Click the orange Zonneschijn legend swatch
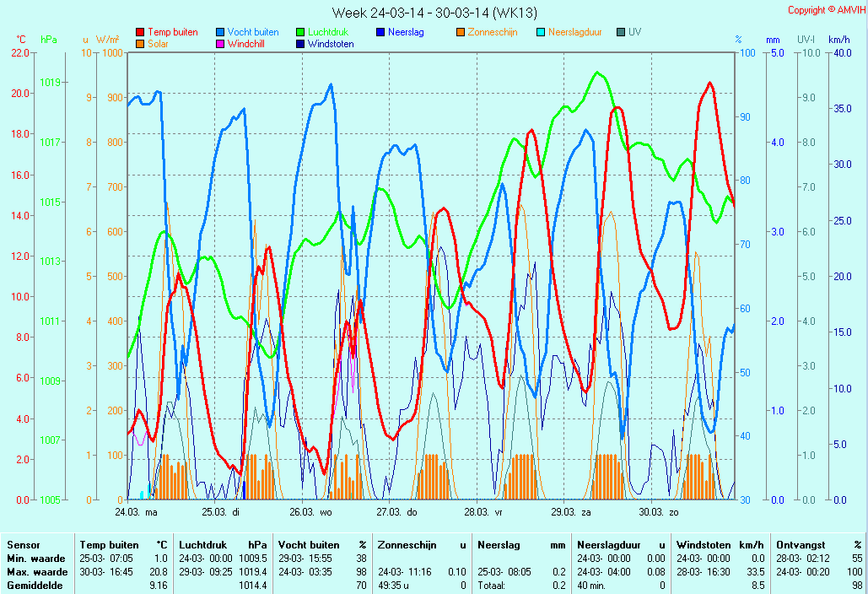 461,32
